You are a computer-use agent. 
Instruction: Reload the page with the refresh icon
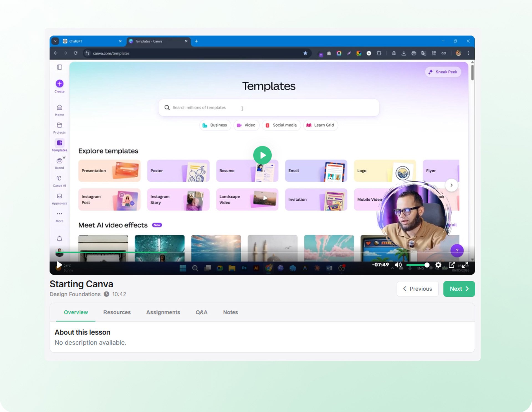[x=75, y=53]
